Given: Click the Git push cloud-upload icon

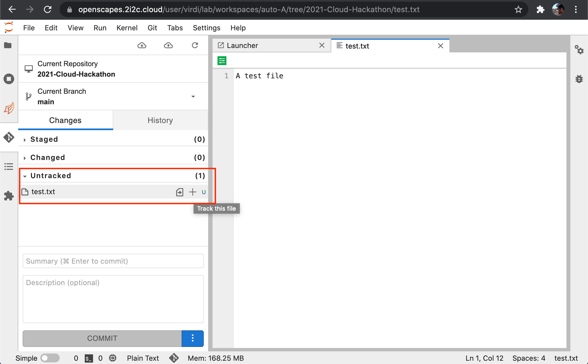Looking at the screenshot, I should 168,45.
